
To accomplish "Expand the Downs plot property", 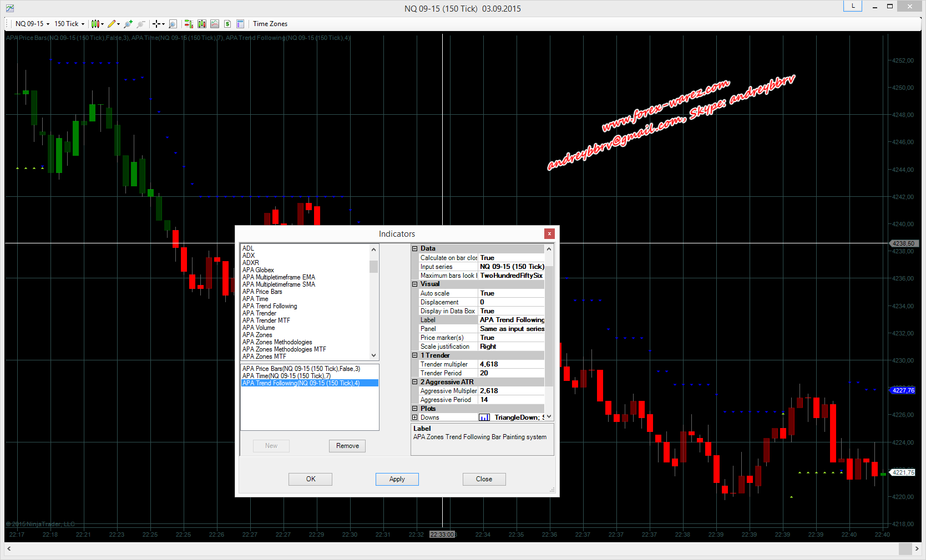I will [x=414, y=418].
